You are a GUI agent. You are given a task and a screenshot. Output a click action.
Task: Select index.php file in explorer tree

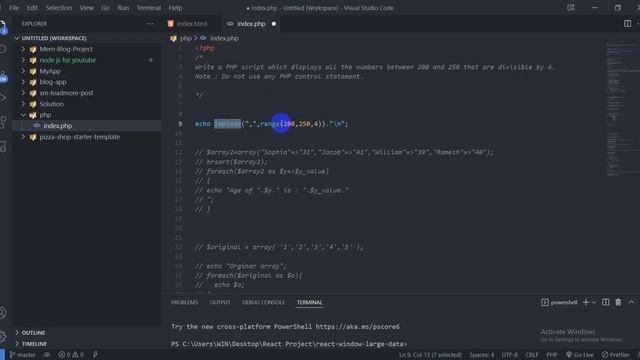coord(58,126)
